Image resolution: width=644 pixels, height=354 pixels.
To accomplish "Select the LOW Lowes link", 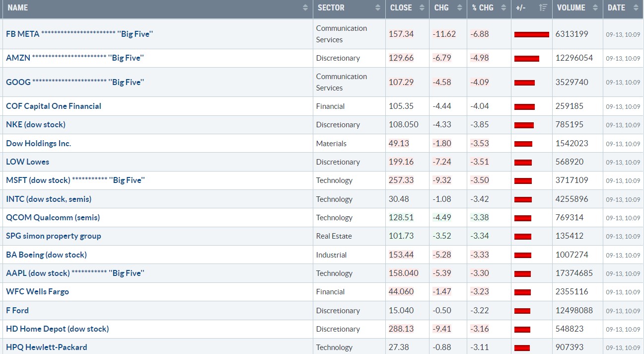I will pos(28,162).
